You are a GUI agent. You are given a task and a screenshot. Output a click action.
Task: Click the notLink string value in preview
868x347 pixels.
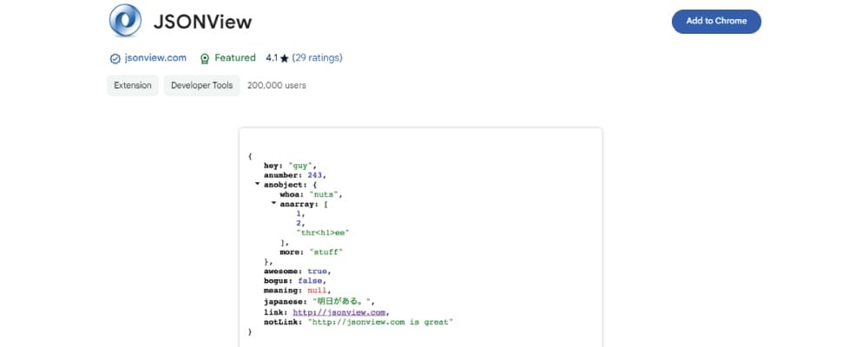point(381,322)
